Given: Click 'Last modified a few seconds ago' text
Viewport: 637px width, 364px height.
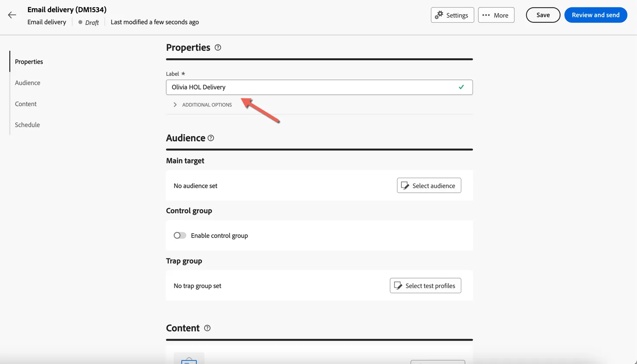Looking at the screenshot, I should point(155,22).
